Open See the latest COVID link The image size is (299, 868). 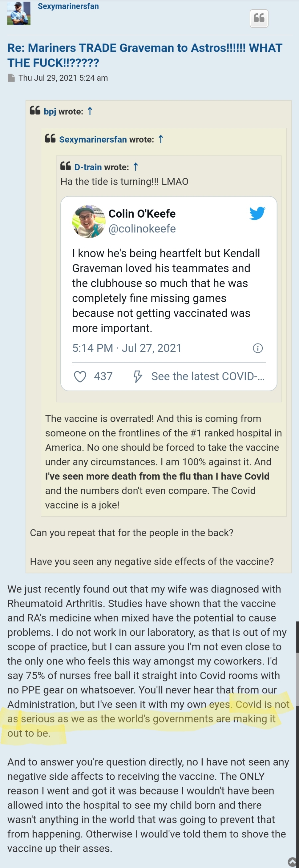[208, 376]
